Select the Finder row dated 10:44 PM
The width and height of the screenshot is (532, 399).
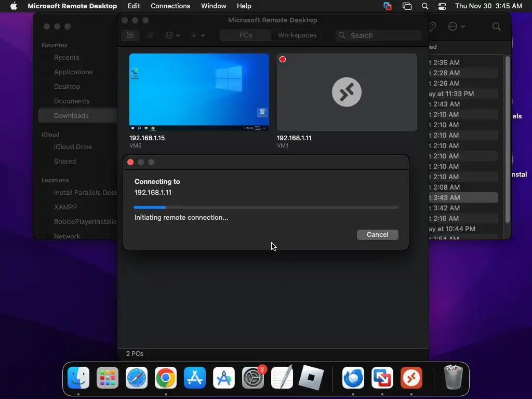tap(463, 229)
